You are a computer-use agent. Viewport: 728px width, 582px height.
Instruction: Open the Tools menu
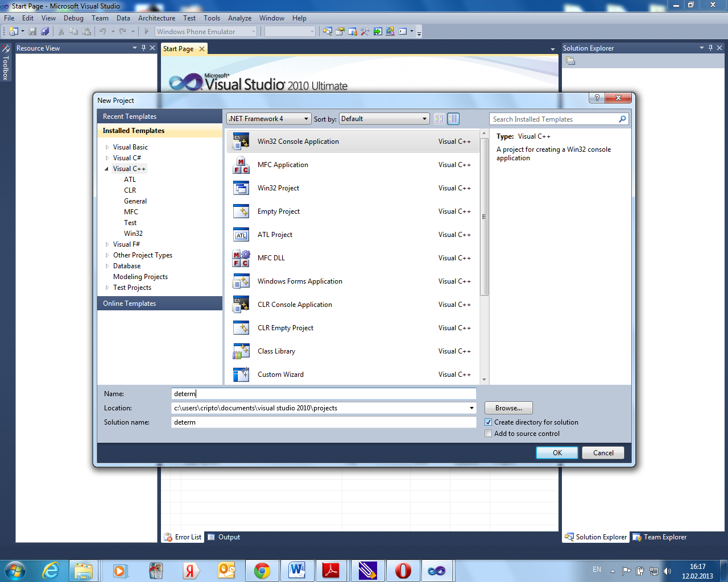tap(212, 18)
